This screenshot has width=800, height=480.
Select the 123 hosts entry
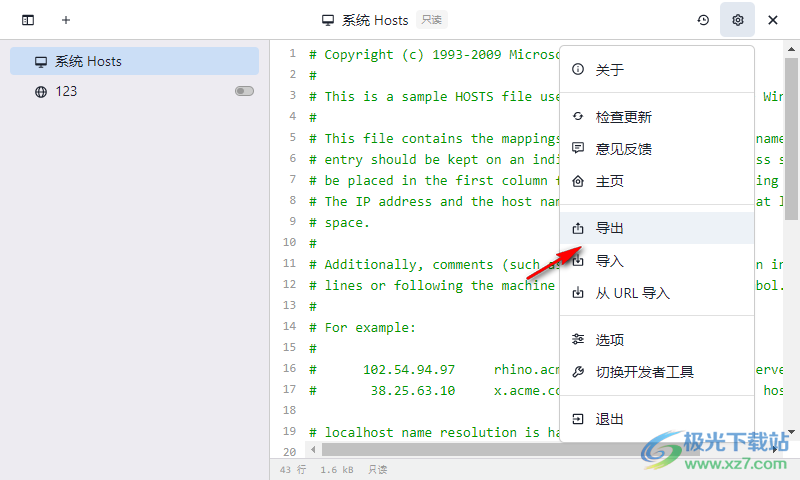(134, 91)
